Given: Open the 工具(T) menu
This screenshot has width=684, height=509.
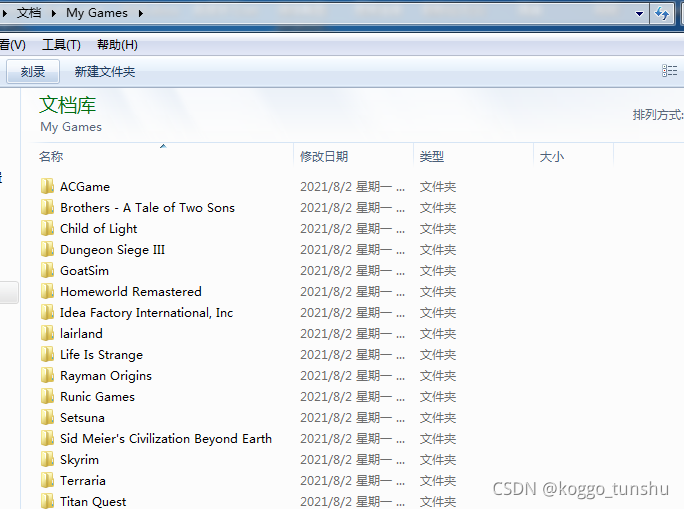Looking at the screenshot, I should coord(61,44).
